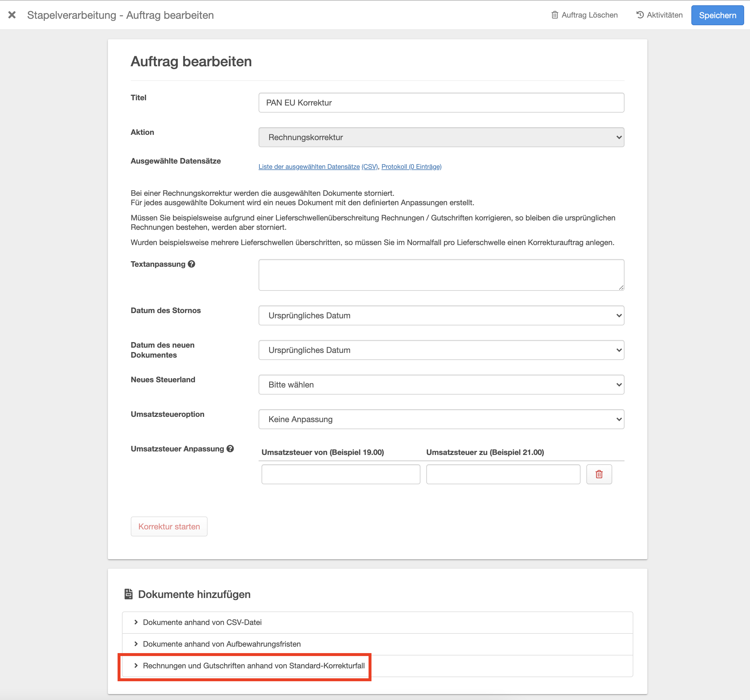Viewport: 750px width, 700px height.
Task: Open the Protokoll (0 Einträge) link
Action: [x=411, y=167]
